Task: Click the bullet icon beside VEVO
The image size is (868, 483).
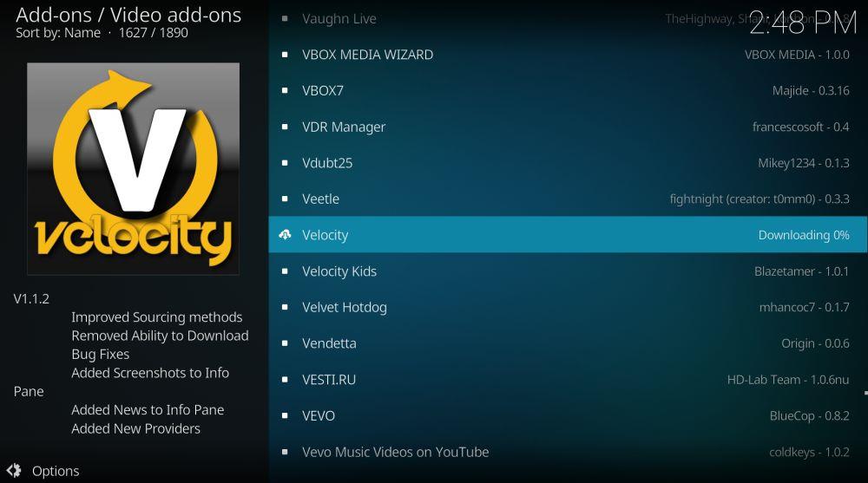Action: click(285, 415)
